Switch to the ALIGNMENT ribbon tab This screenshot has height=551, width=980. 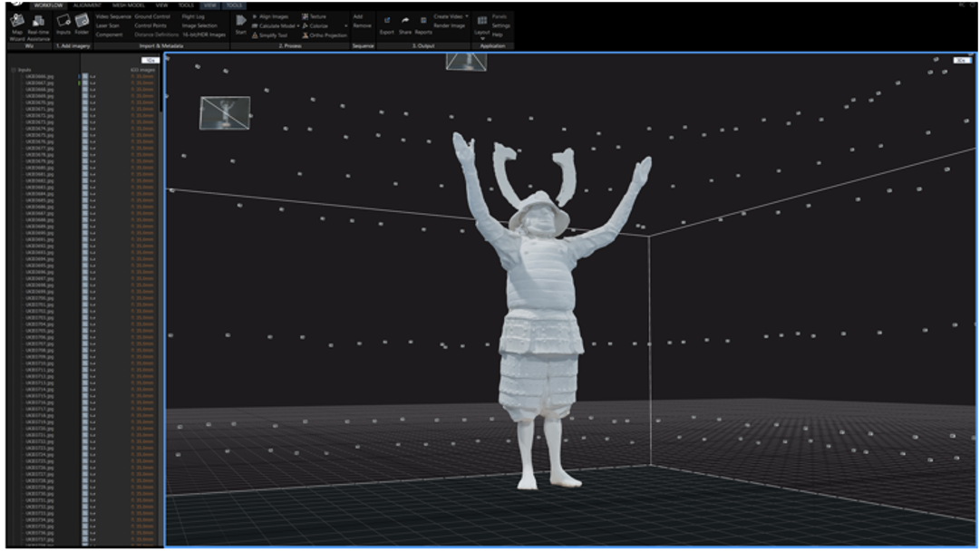pos(87,5)
